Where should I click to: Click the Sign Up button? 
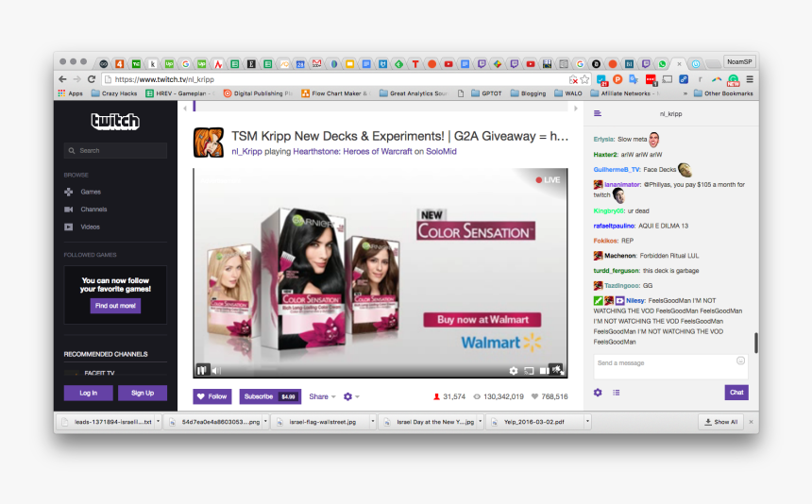[143, 393]
